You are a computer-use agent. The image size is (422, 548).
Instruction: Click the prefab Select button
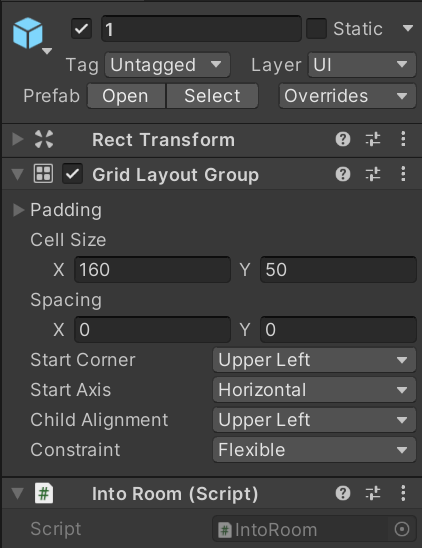212,96
